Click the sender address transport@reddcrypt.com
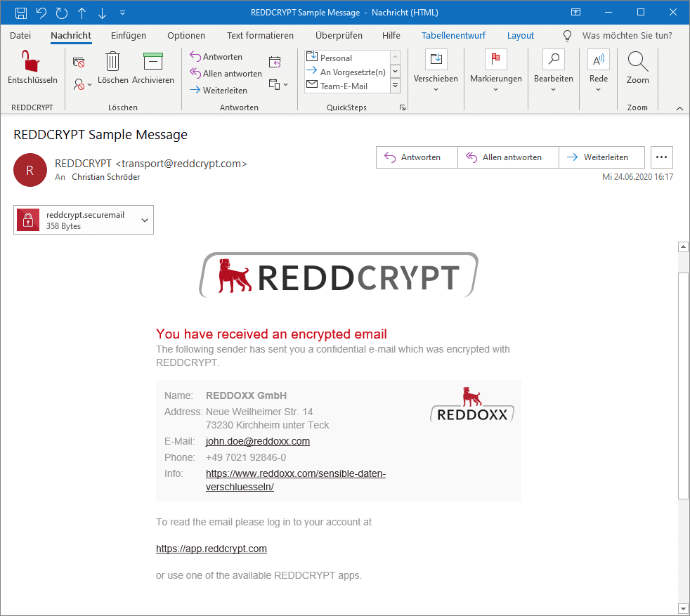690x616 pixels. 181,164
